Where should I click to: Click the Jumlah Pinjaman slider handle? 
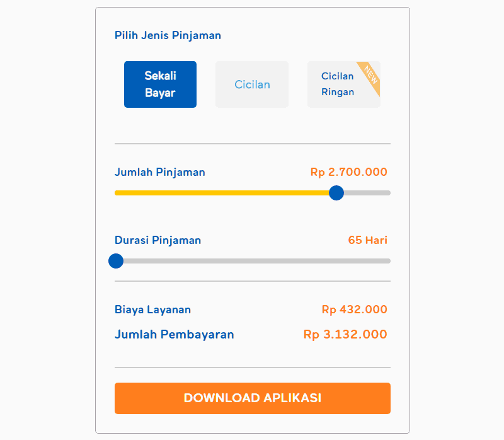coord(336,193)
